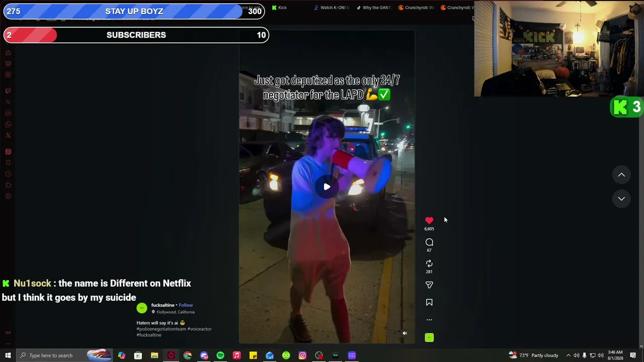This screenshot has height=362, width=644.
Task: Go to the previous reel with the up chevron
Action: tap(621, 175)
